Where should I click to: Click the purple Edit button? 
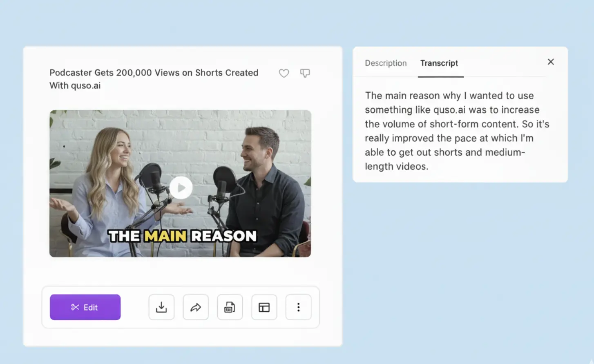pyautogui.click(x=85, y=307)
